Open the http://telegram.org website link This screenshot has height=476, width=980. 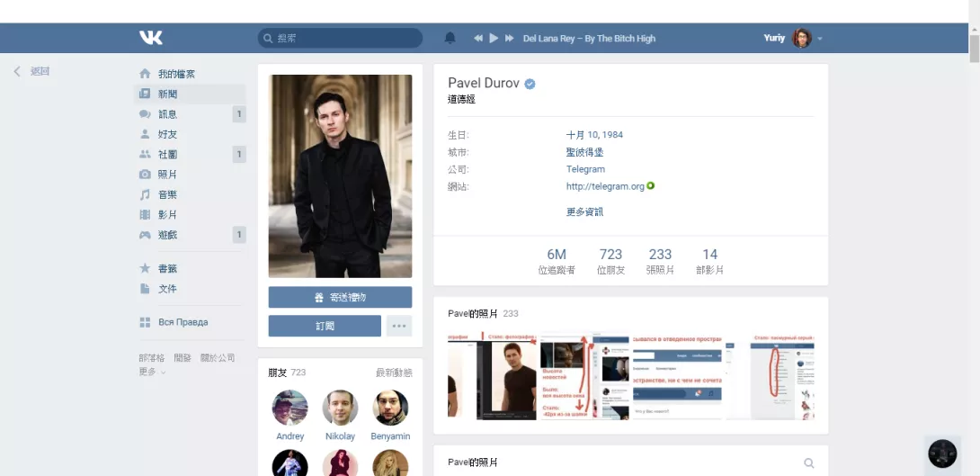(605, 186)
